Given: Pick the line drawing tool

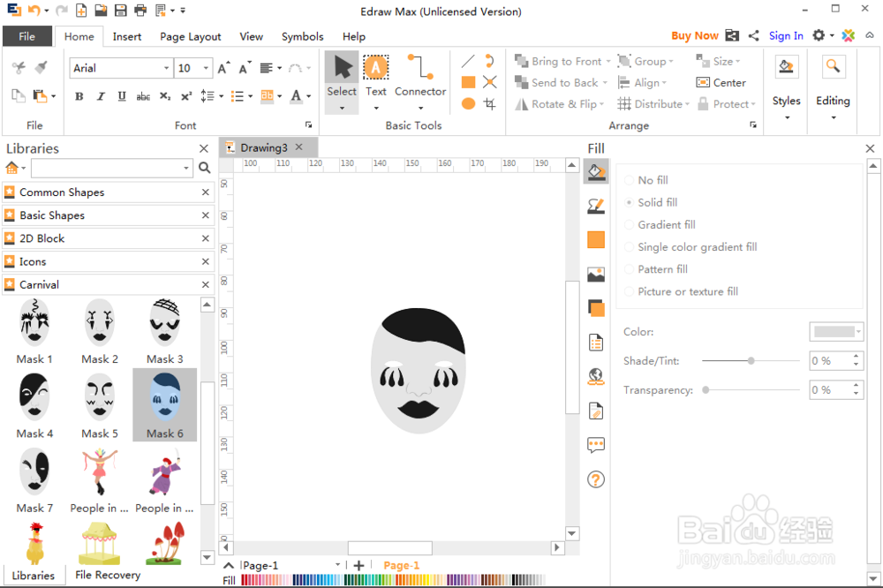Looking at the screenshot, I should click(x=468, y=61).
